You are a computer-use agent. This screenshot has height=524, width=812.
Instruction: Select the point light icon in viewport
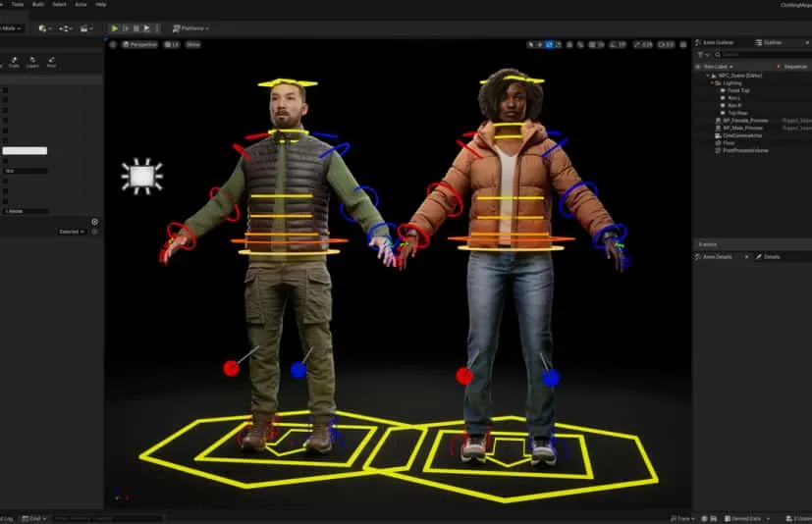pos(141,176)
